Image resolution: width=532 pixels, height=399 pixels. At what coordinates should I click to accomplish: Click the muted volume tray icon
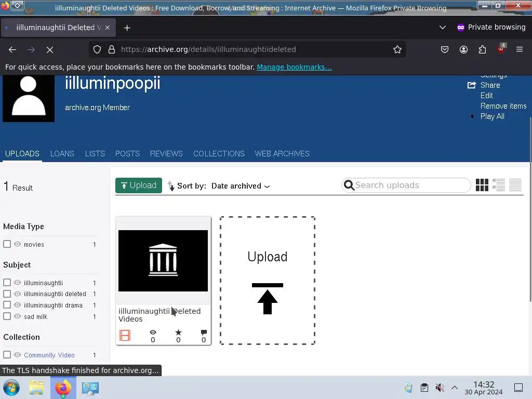click(440, 388)
